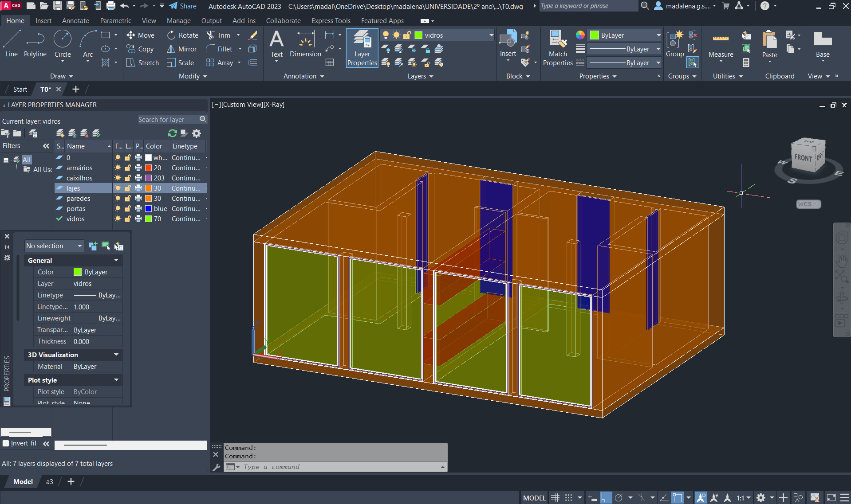The image size is (851, 504).
Task: Click the Mirror tool
Action: [181, 49]
